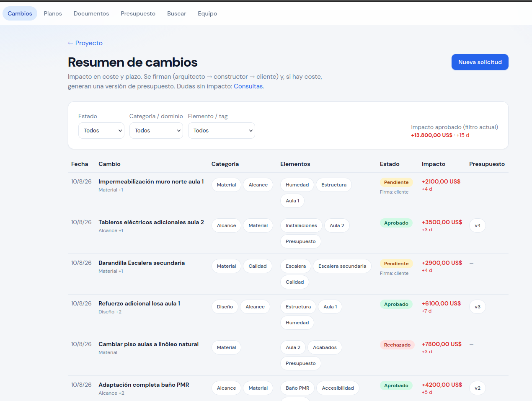Open Cambiar piso aulas a linóleo natural
This screenshot has height=401, width=532.
click(x=148, y=344)
